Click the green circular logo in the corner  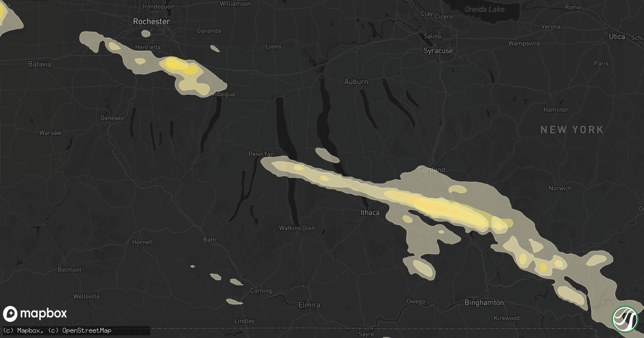(x=626, y=318)
